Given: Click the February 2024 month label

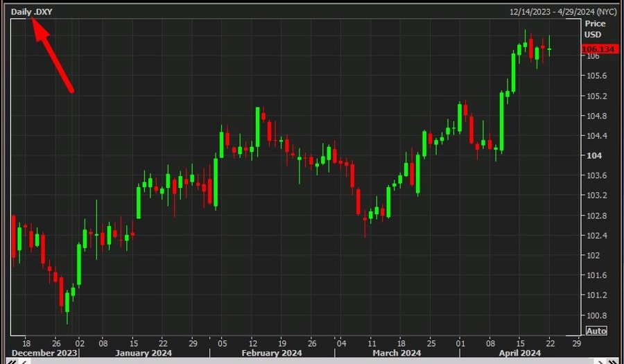Looking at the screenshot, I should [272, 353].
